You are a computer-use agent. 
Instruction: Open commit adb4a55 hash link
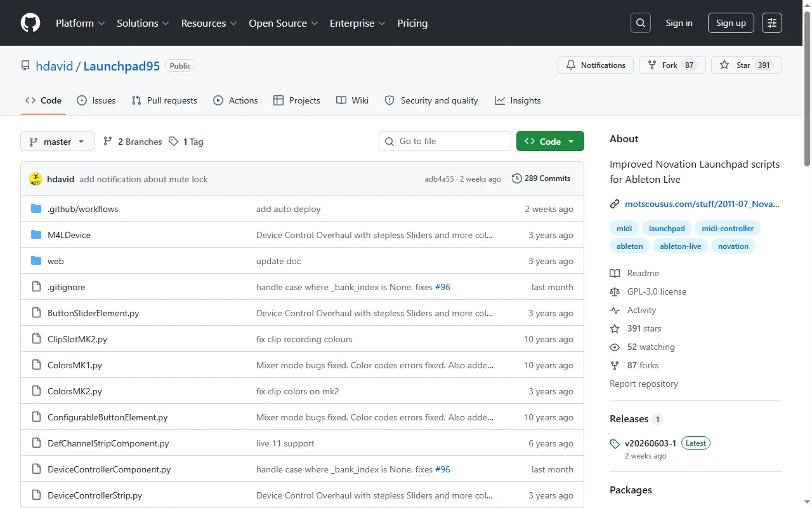click(x=440, y=179)
